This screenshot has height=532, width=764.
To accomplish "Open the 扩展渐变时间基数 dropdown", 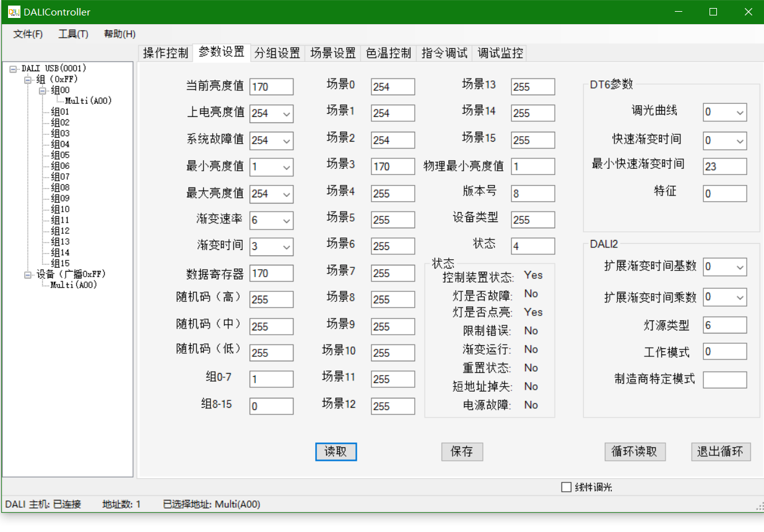I will tap(740, 267).
